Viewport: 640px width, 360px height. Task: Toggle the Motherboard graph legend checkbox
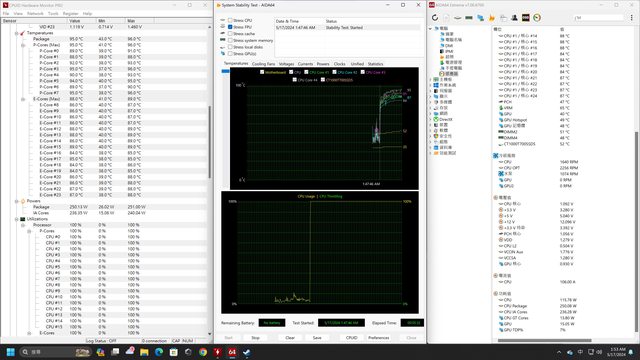262,72
